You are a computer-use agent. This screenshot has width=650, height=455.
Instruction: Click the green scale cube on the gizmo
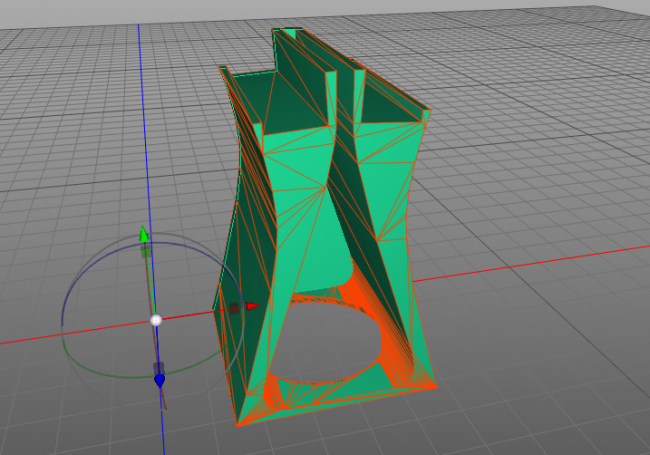[x=146, y=252]
